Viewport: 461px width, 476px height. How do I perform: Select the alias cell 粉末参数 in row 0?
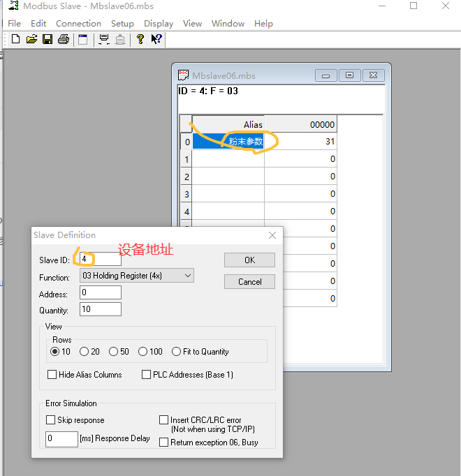click(x=228, y=142)
